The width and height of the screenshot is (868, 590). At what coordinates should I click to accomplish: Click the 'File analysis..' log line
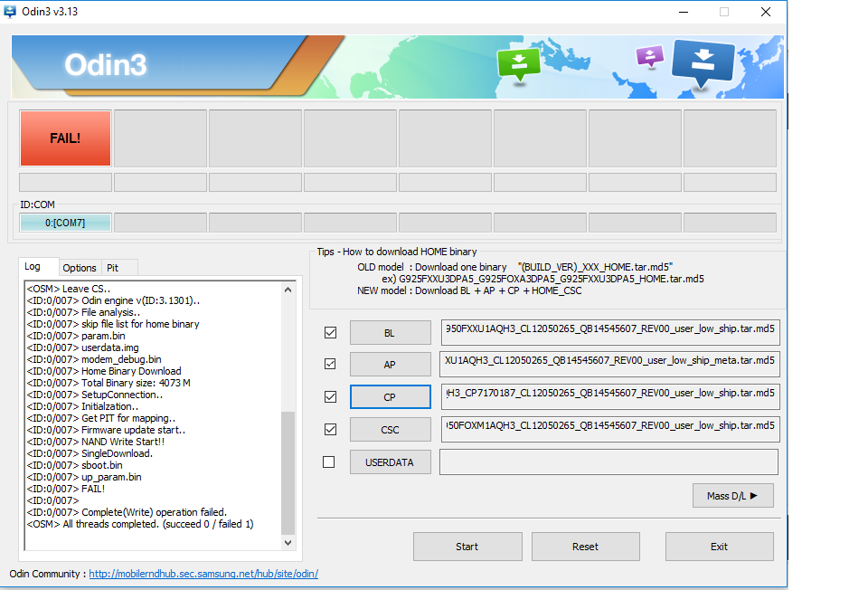click(83, 312)
